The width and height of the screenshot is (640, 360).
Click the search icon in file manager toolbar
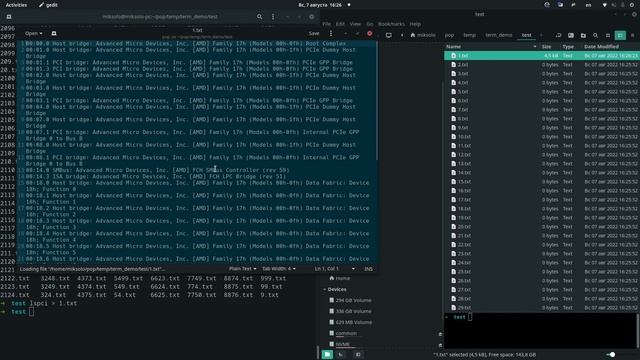pos(596,36)
